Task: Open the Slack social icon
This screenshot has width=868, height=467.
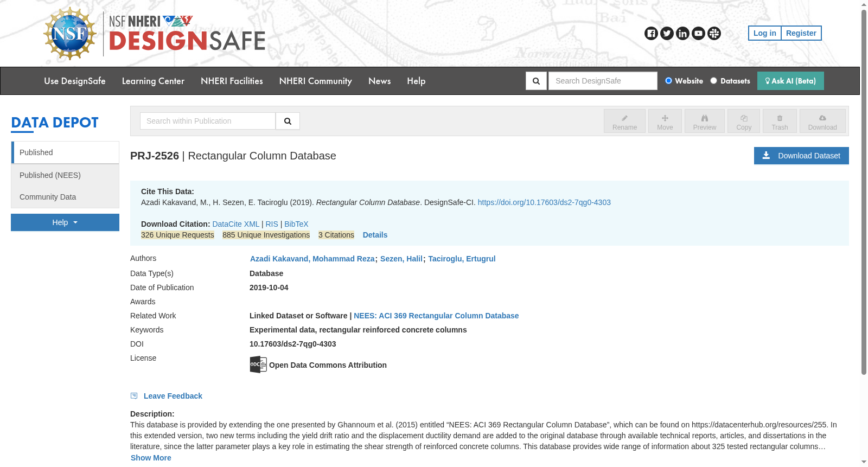Action: pos(714,34)
